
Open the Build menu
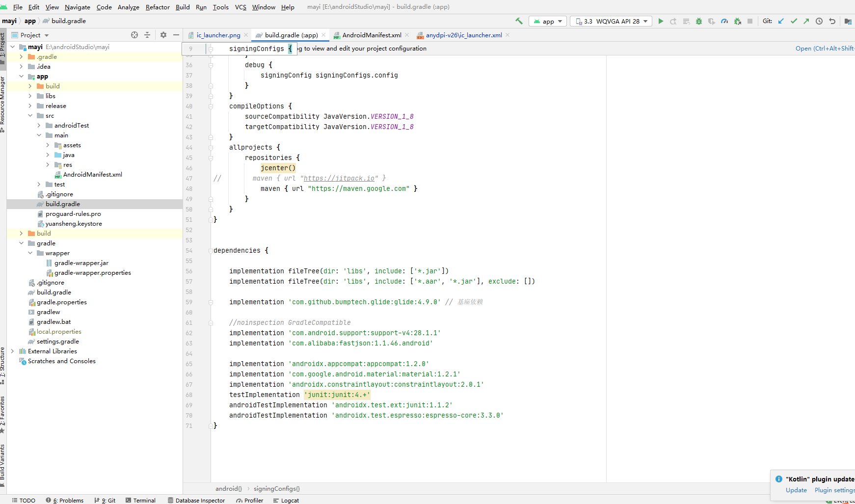pos(183,7)
